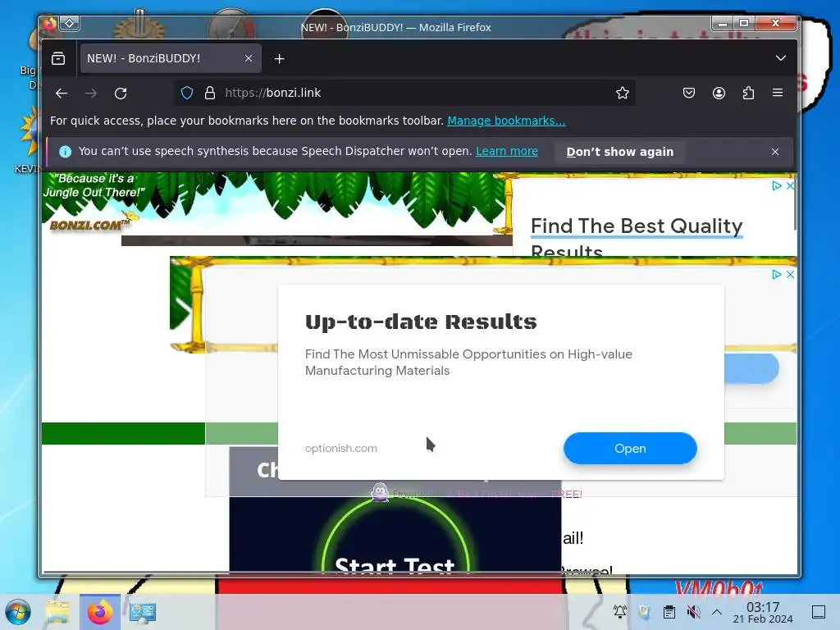Toggle muted volume speaker in tray
The image size is (840, 630).
click(x=694, y=612)
